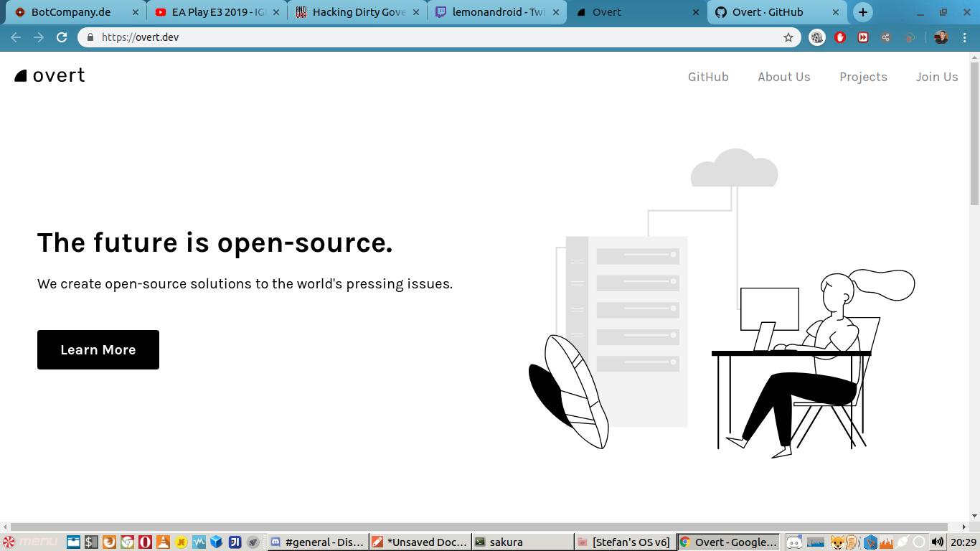Click the bookmark star in address bar
Screen dimensions: 980x551
788,37
